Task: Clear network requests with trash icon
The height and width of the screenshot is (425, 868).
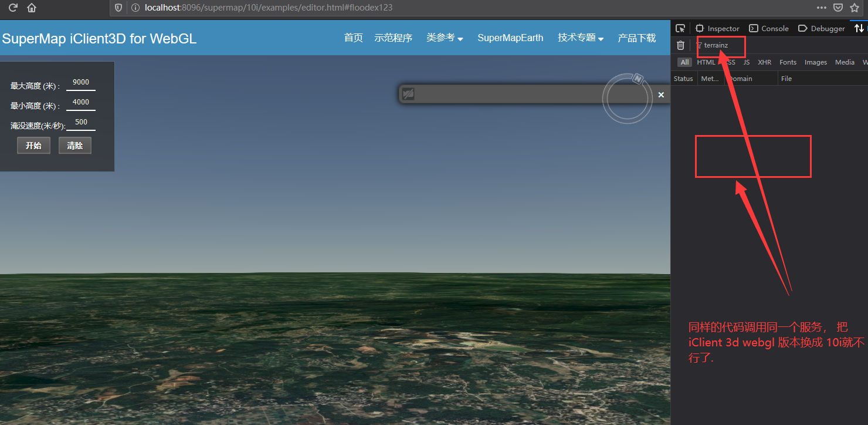Action: [x=680, y=45]
